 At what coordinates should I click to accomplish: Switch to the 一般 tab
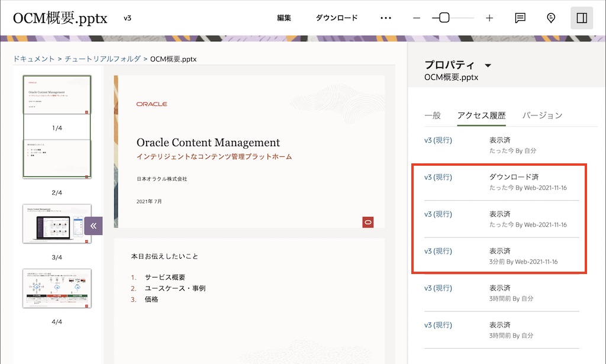point(434,115)
